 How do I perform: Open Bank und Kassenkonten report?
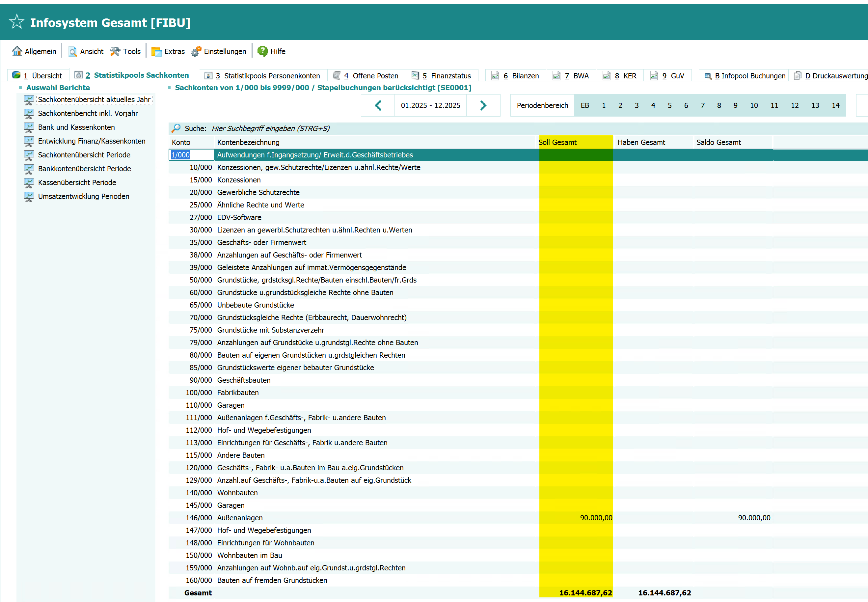(76, 127)
